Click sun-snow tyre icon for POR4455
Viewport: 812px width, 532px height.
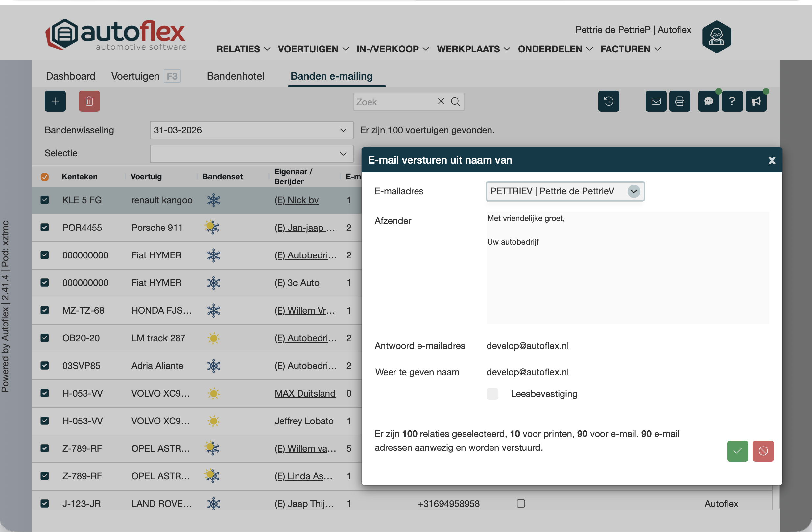click(212, 228)
